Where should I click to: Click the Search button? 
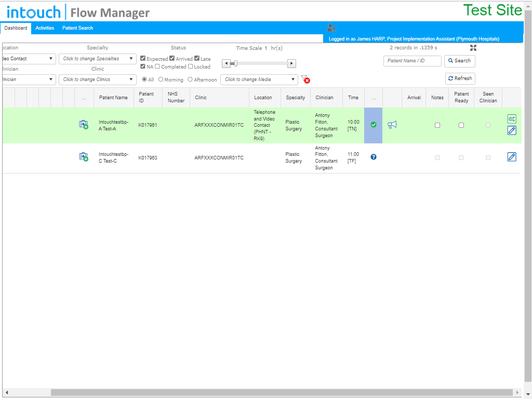click(459, 61)
